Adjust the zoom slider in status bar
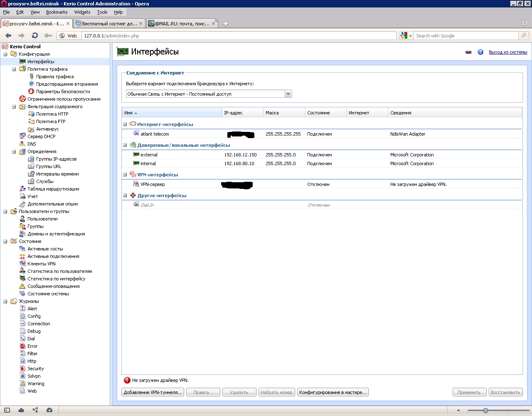 pos(485,411)
